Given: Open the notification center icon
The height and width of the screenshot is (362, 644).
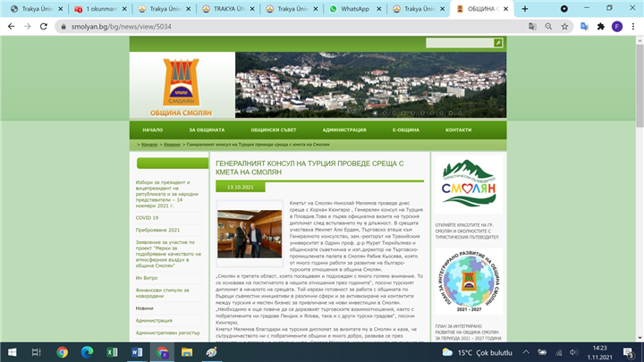Looking at the screenshot, I should [x=629, y=352].
